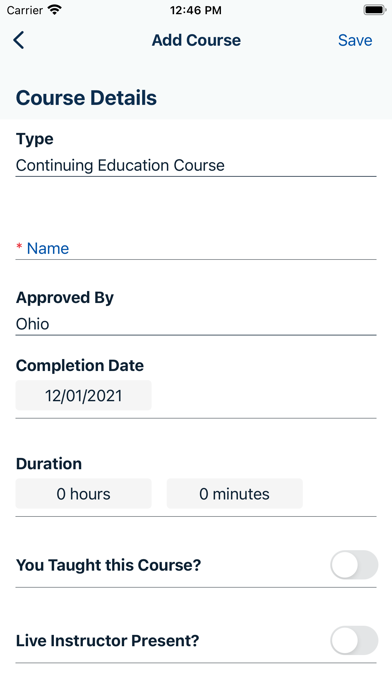The height and width of the screenshot is (696, 392).
Task: Tap the Carrier text in status bar
Action: pyautogui.click(x=25, y=10)
